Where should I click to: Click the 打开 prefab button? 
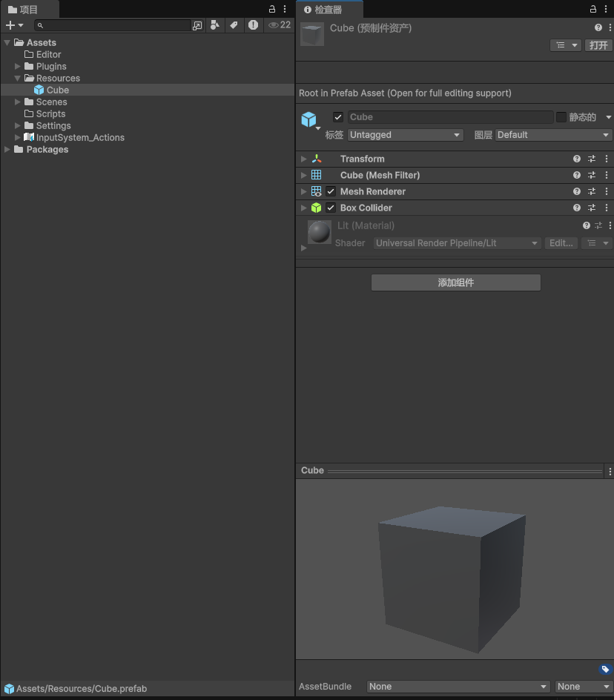pyautogui.click(x=598, y=45)
